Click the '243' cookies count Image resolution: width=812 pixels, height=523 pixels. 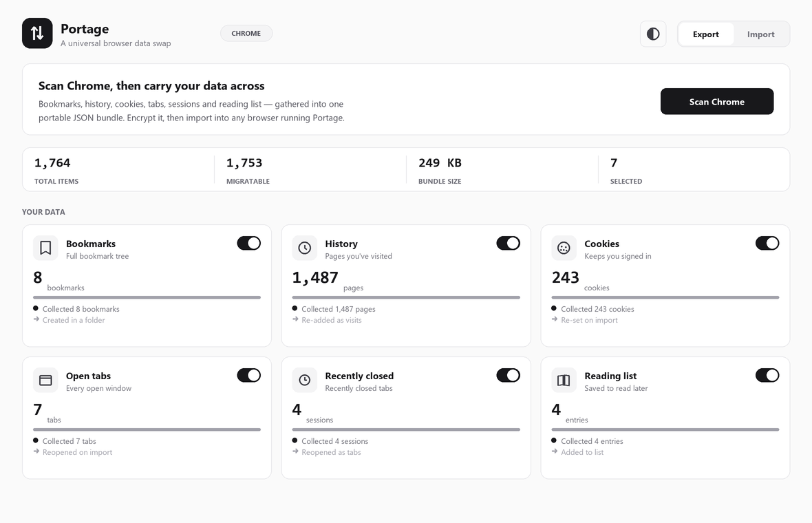pyautogui.click(x=566, y=278)
